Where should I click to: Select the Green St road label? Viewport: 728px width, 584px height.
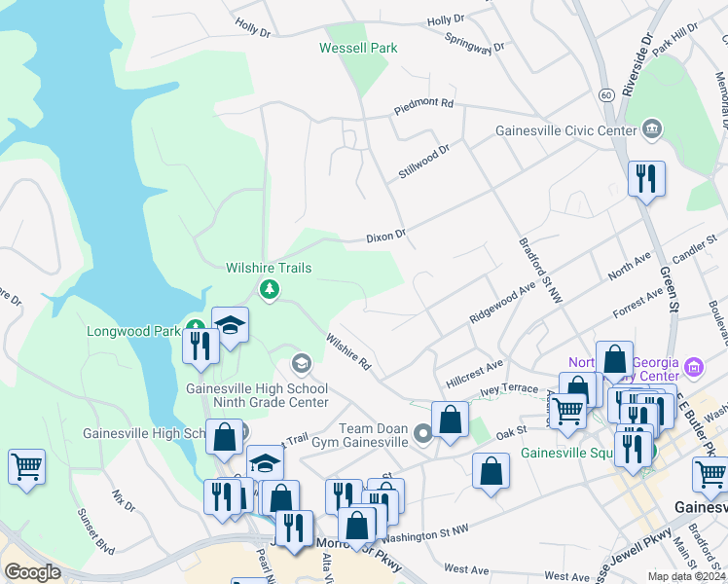coord(670,289)
